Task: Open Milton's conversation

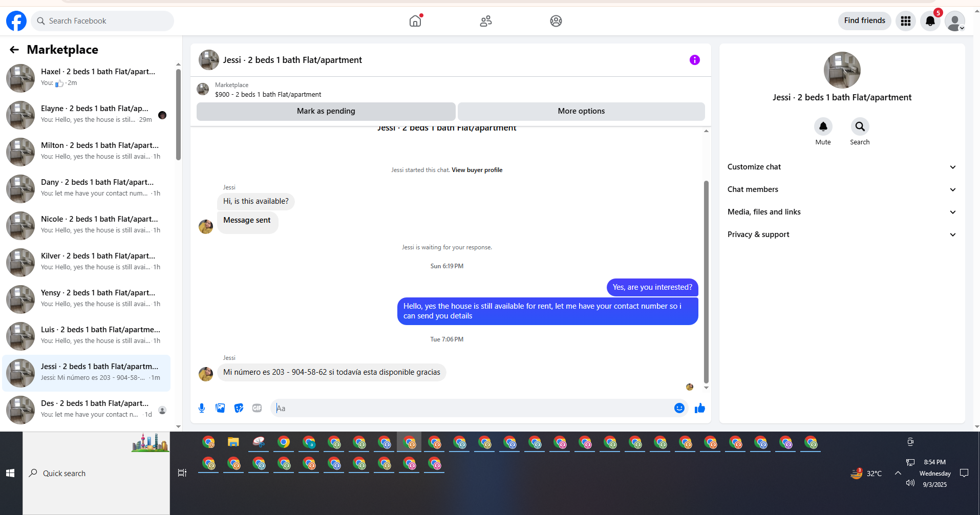Action: [x=87, y=152]
